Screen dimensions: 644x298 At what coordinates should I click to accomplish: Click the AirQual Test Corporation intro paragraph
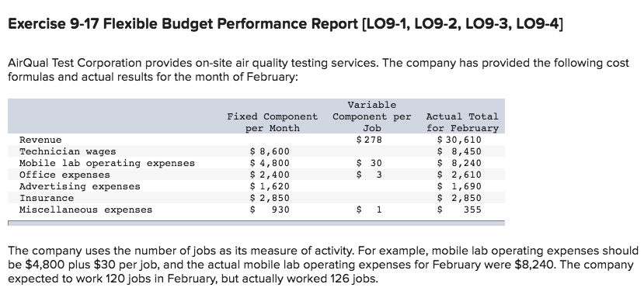(319, 70)
